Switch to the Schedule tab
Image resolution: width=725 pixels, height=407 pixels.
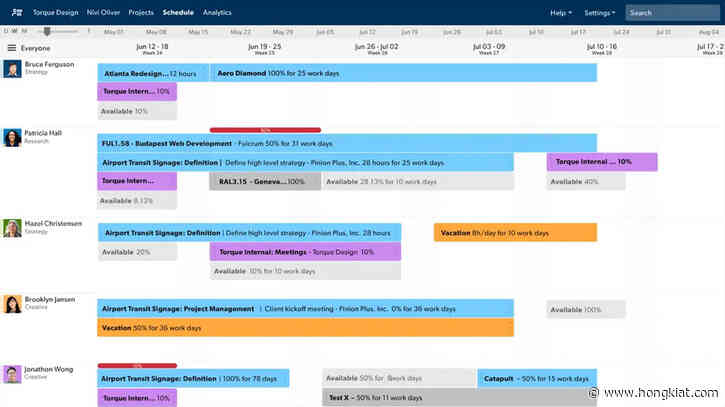pos(178,12)
